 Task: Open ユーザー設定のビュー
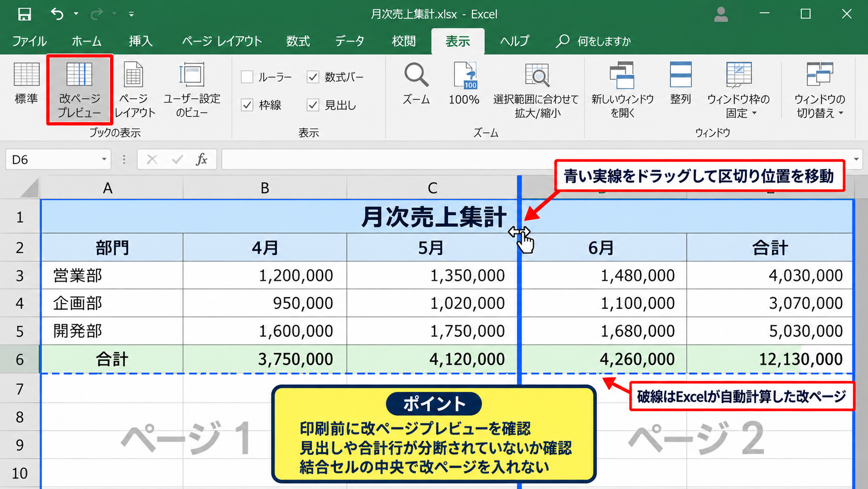(x=192, y=90)
